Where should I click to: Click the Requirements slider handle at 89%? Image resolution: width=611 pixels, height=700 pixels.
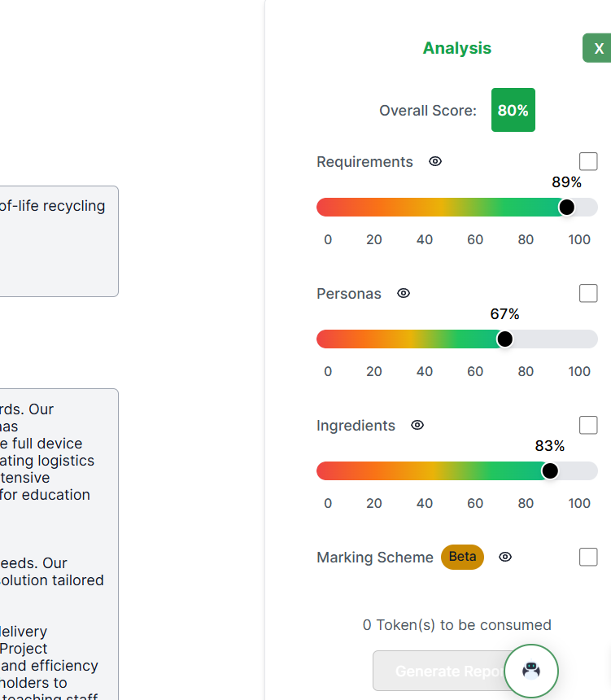coord(567,207)
